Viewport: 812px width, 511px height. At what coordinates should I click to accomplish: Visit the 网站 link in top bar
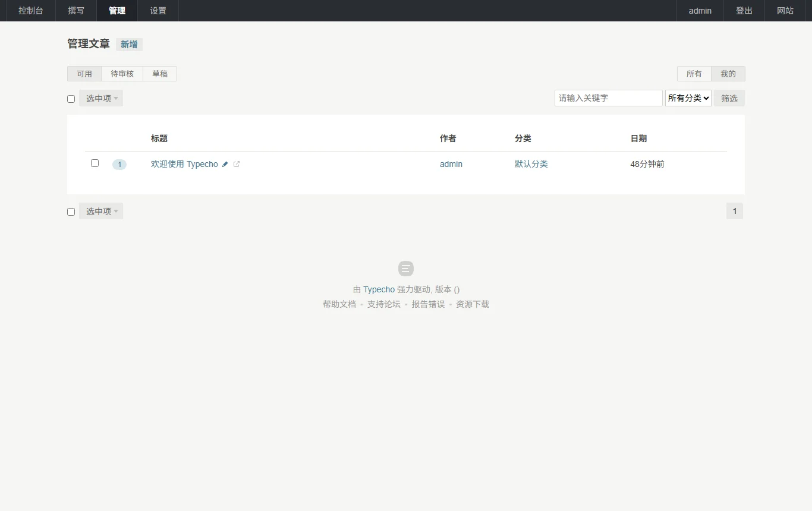point(785,11)
